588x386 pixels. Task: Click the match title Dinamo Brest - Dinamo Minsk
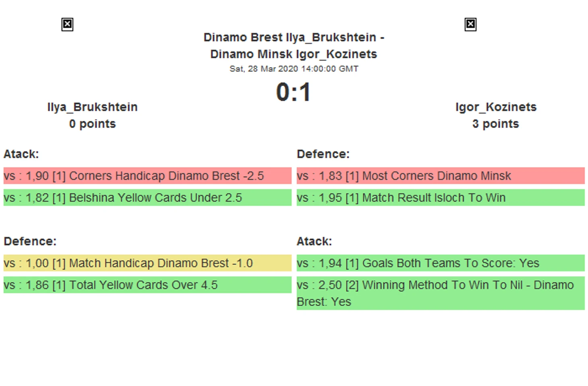(x=294, y=45)
